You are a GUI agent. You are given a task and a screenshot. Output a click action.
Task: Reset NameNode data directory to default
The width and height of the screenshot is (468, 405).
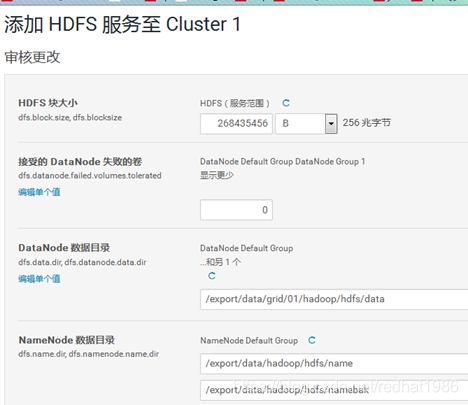click(x=312, y=340)
